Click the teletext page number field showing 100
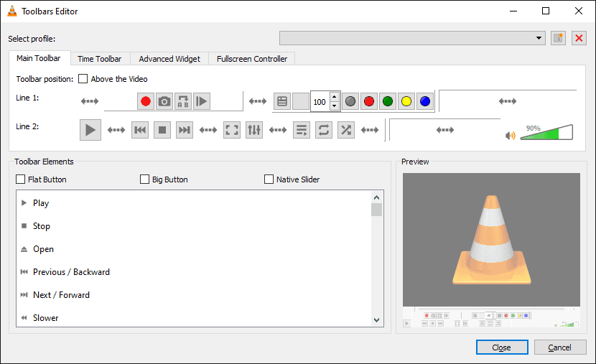The width and height of the screenshot is (596, 364). click(x=320, y=101)
